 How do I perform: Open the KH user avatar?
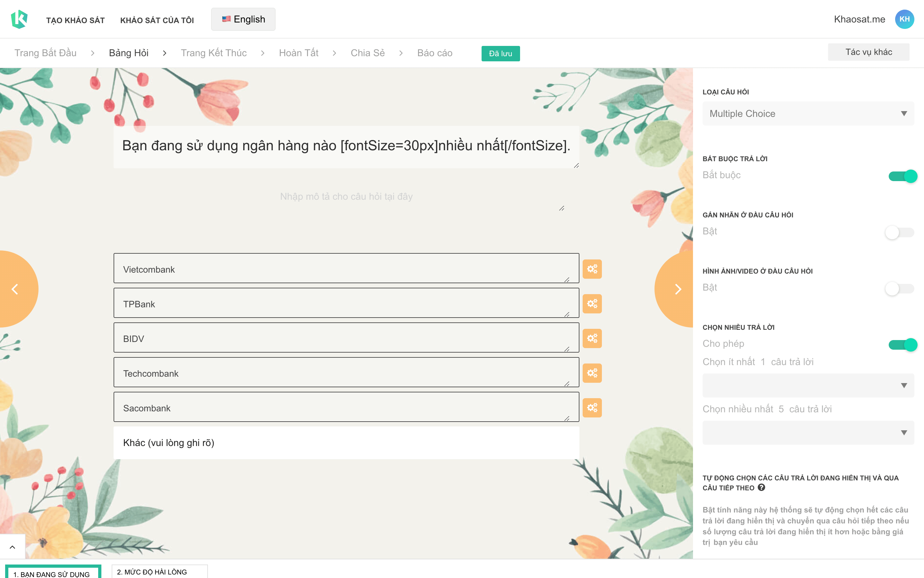(x=904, y=19)
